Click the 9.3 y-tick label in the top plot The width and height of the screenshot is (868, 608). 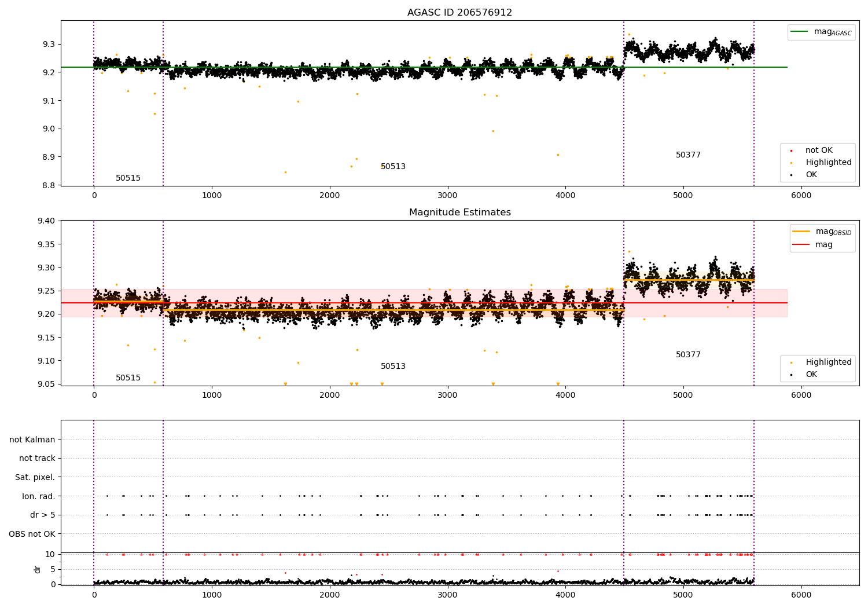49,44
